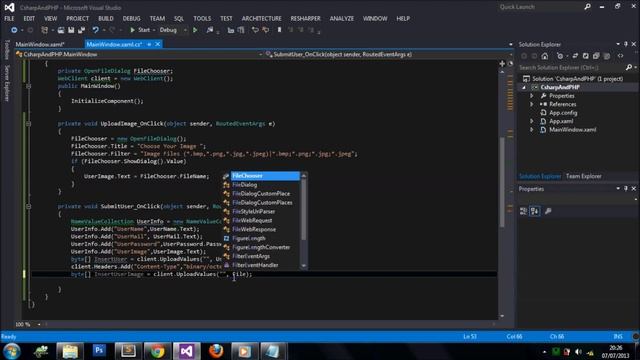The image size is (640, 360).
Task: Switch to the Team Explorer tab
Action: (x=584, y=176)
